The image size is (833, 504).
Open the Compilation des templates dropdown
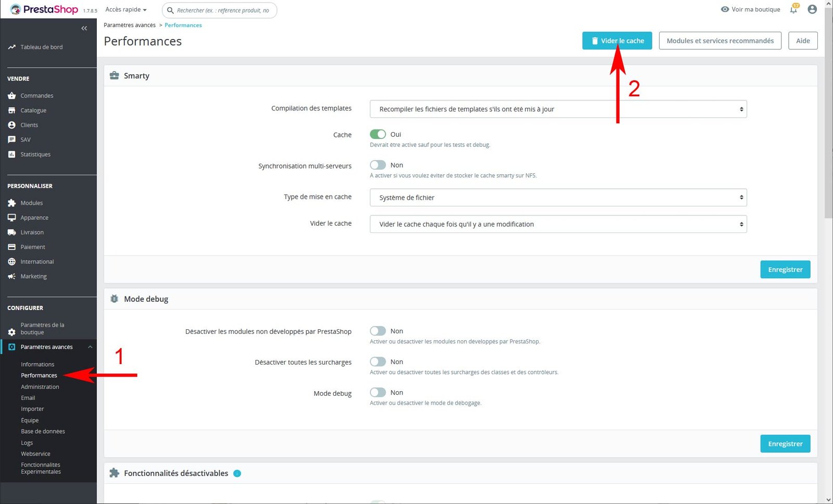(558, 109)
